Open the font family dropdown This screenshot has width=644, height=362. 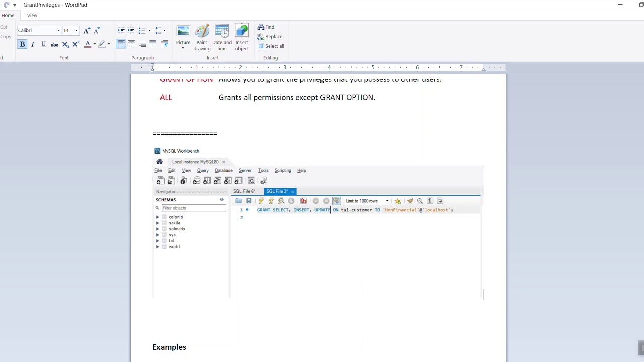[x=58, y=31]
